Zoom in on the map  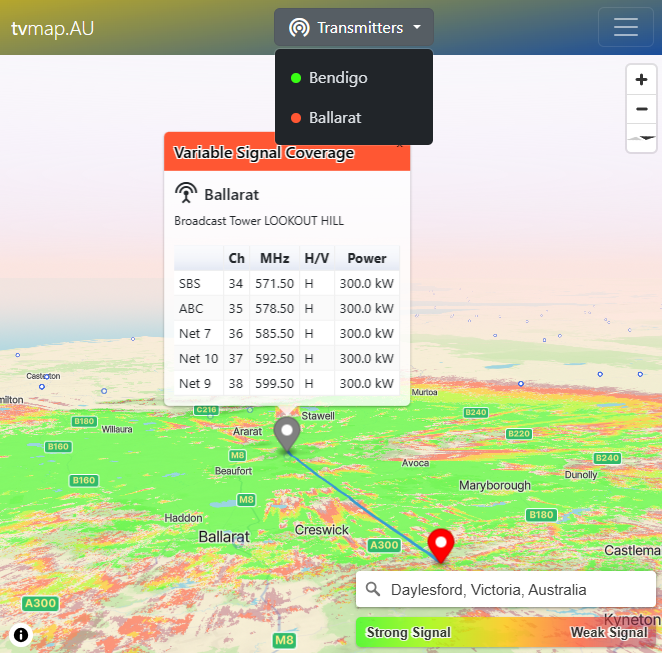641,79
